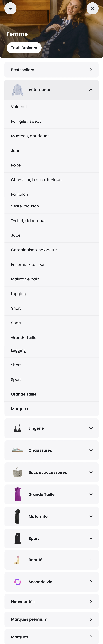Screen dimensions: 103x644
Task: Choose Maillot de bain from the list
Action: [x=51, y=279]
